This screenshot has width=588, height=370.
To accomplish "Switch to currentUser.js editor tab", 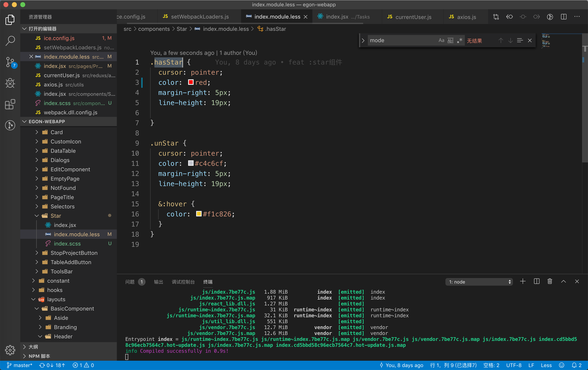I will (x=413, y=17).
